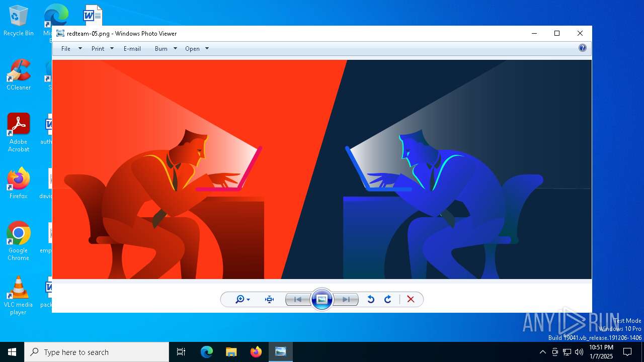Open the Windows Start menu
The width and height of the screenshot is (644, 362).
[x=12, y=352]
